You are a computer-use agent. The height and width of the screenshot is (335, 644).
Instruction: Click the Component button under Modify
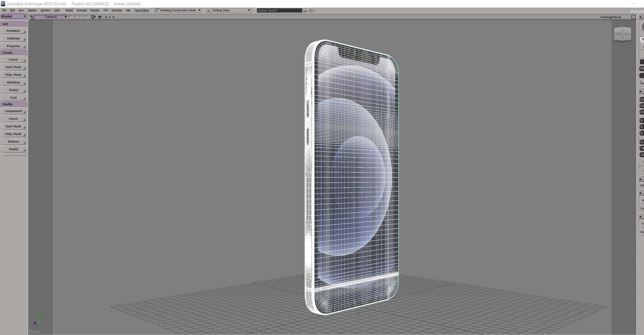coord(13,111)
